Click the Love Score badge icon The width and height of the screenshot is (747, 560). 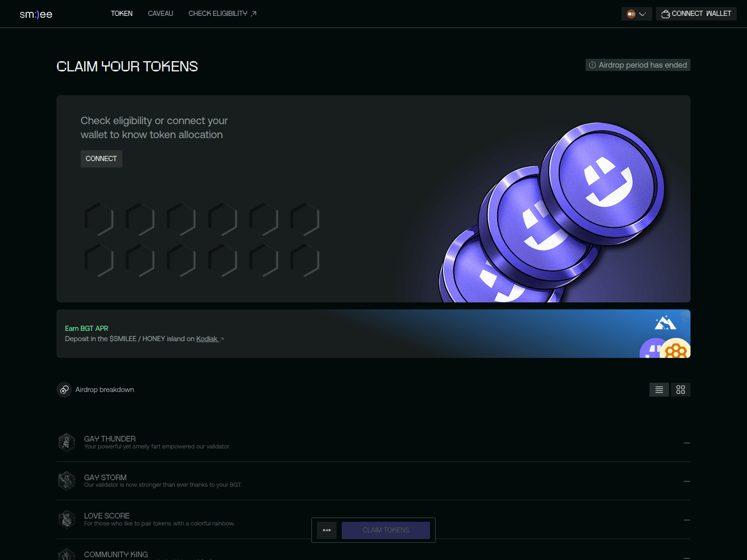point(67,519)
